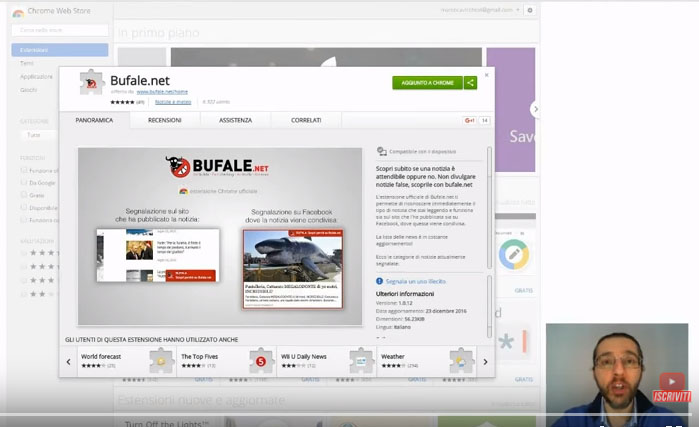The image size is (699, 427).
Task: Enable the Da Google filter checkbox
Action: point(25,183)
